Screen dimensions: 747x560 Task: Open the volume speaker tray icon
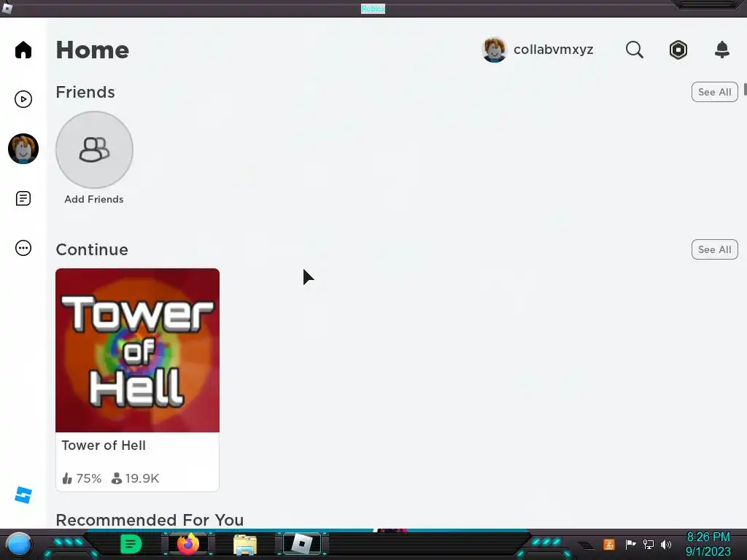pyautogui.click(x=666, y=544)
